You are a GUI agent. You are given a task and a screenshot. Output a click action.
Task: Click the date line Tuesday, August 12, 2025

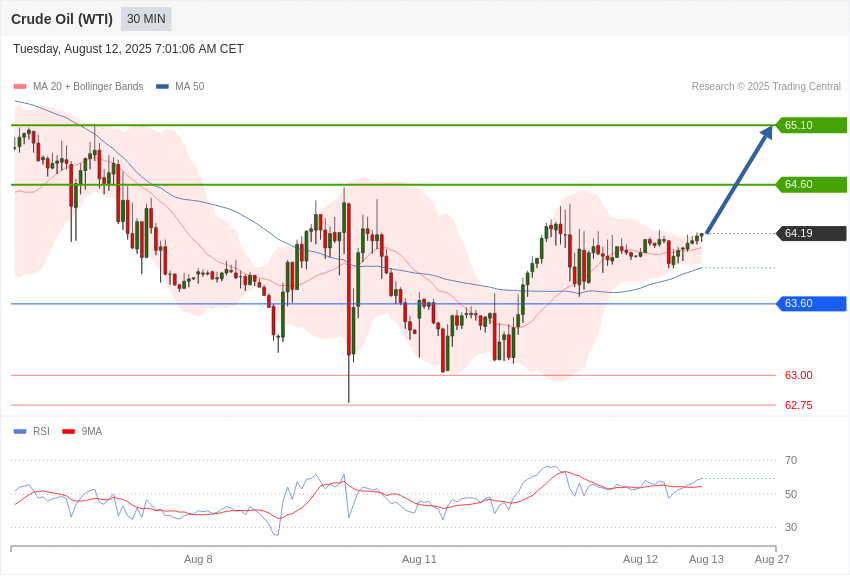(128, 49)
